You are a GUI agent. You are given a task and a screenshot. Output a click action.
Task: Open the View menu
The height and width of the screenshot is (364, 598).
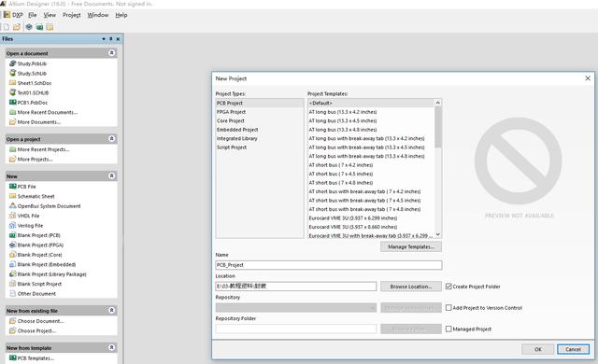click(50, 15)
